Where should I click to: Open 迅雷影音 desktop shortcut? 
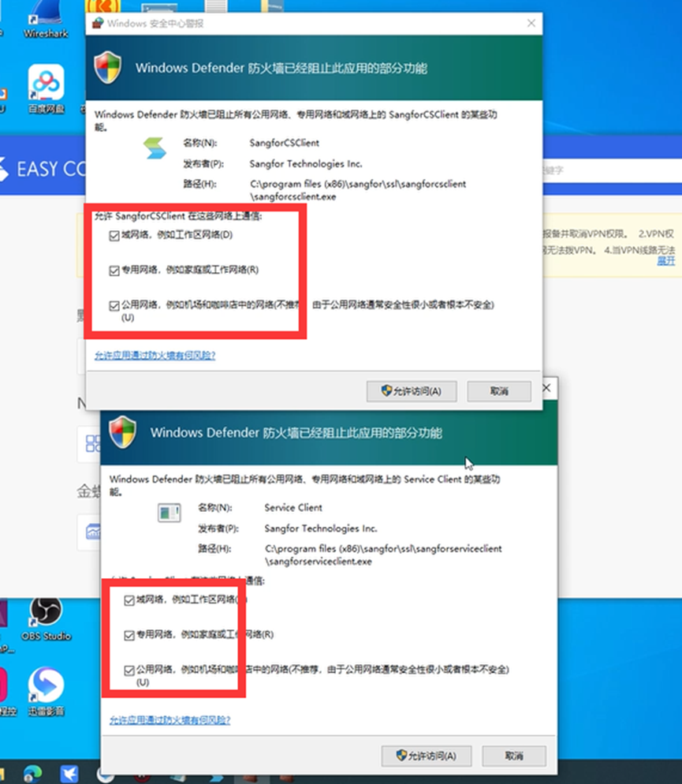click(x=46, y=685)
